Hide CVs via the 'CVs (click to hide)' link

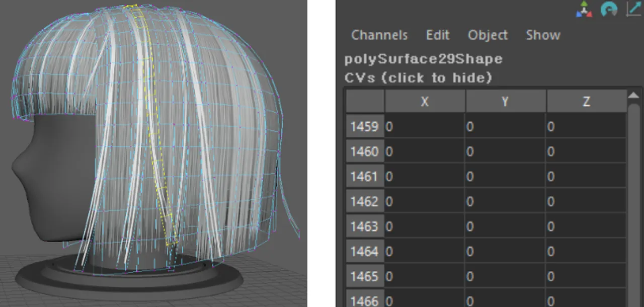(x=418, y=78)
